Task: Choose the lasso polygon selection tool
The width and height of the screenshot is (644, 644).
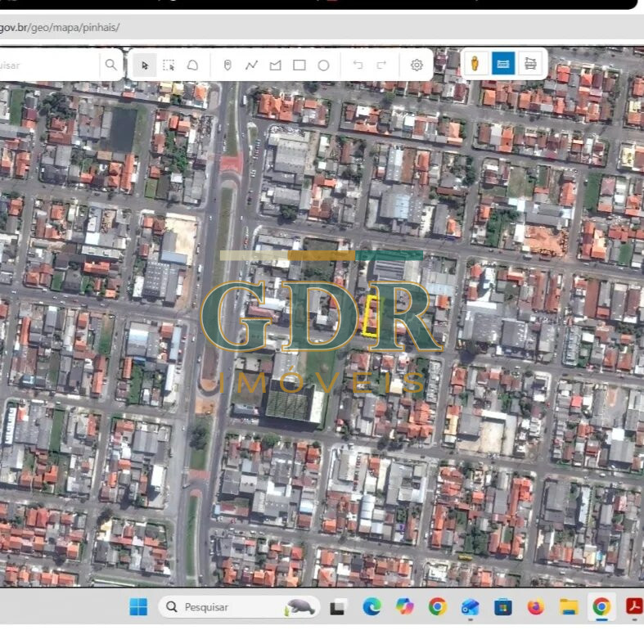Action: [x=192, y=65]
